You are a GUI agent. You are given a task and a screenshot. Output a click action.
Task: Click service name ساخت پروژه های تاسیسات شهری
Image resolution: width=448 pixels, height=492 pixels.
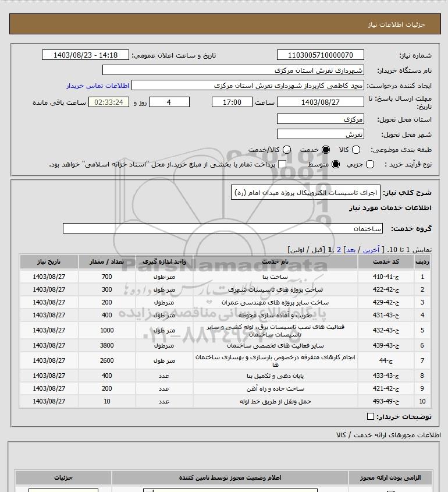[x=275, y=289]
